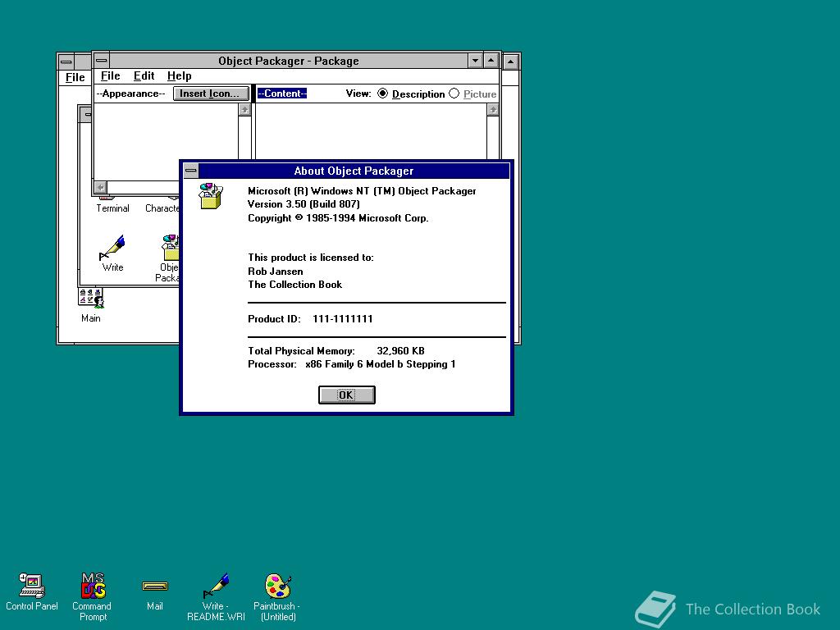Click the 32,960 KB memory value
The height and width of the screenshot is (630, 840).
point(400,351)
